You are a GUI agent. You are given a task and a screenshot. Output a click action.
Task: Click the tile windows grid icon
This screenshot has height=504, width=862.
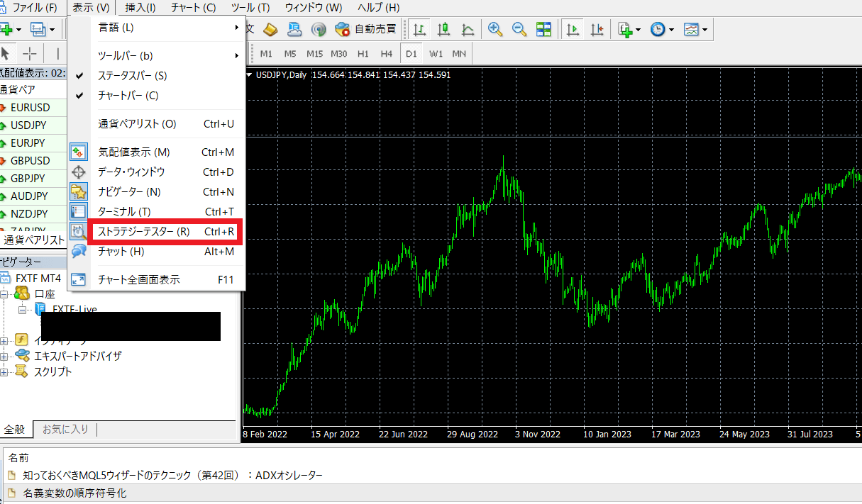point(543,29)
